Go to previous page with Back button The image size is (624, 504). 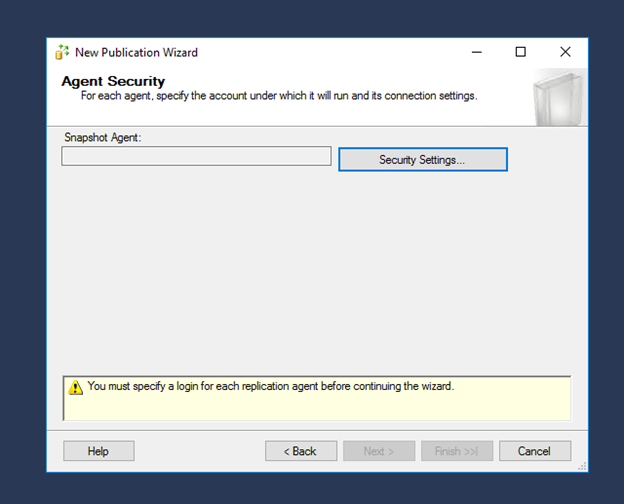(x=301, y=451)
